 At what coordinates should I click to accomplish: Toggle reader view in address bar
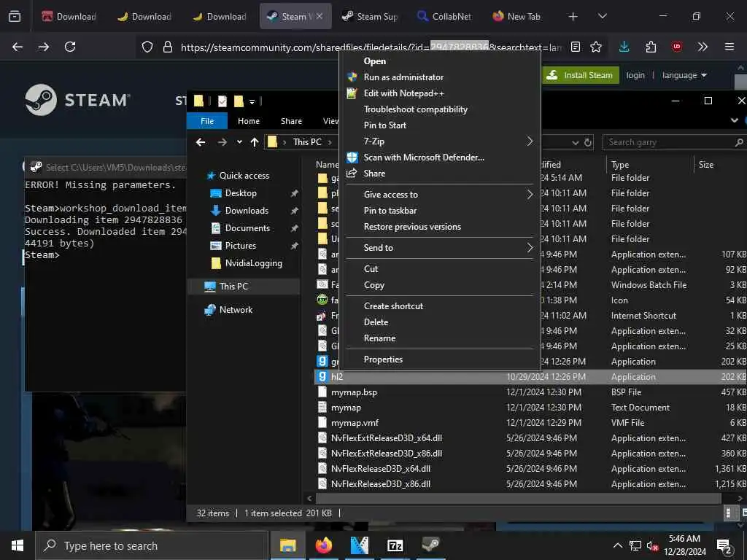pyautogui.click(x=576, y=47)
